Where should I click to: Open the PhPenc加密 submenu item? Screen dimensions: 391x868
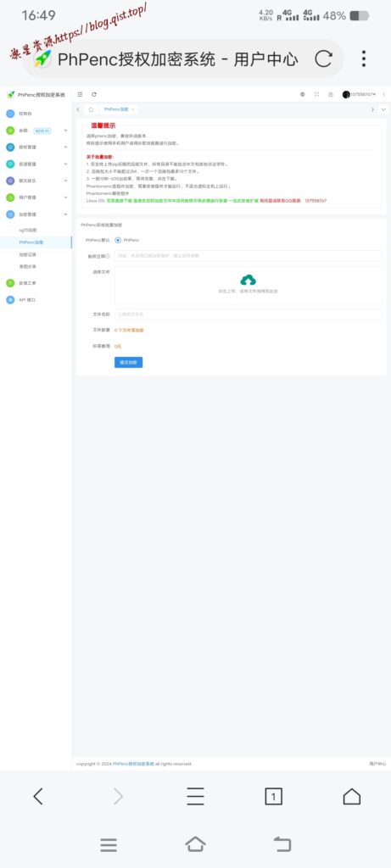coord(36,242)
